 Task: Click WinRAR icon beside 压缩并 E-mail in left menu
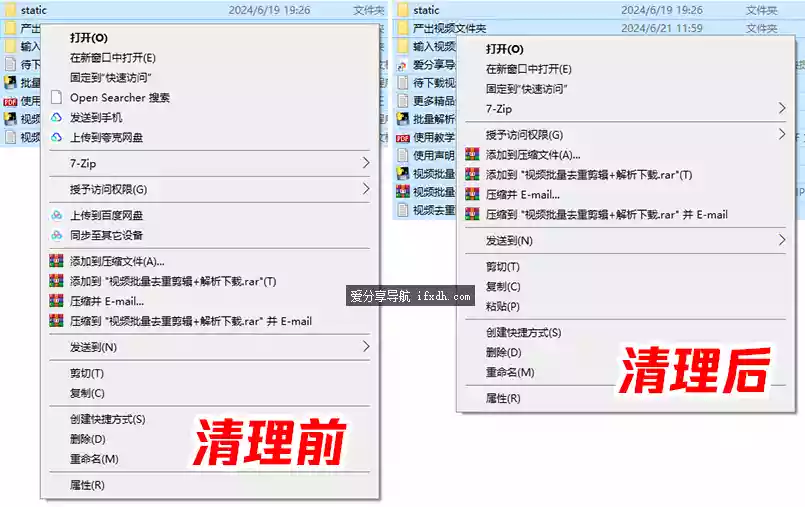click(56, 301)
